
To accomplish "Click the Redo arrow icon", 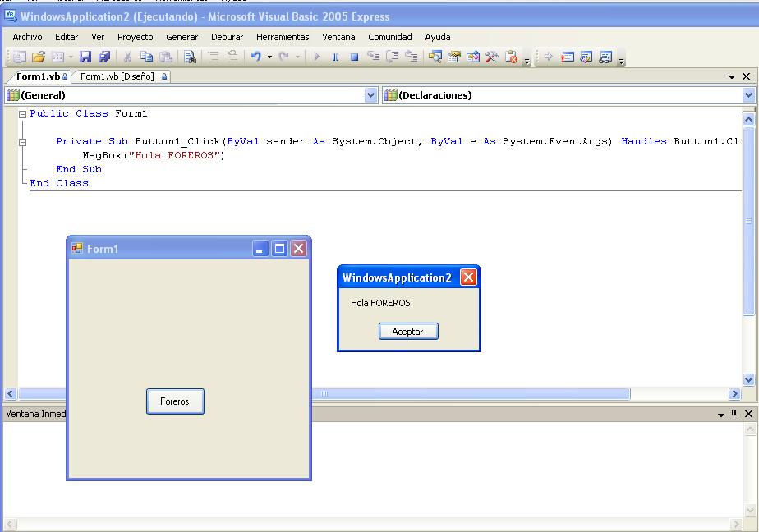I will [x=284, y=57].
